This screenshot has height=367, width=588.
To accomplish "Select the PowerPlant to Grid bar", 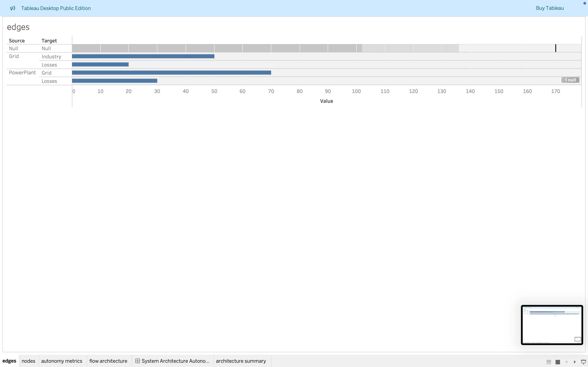I will [171, 73].
